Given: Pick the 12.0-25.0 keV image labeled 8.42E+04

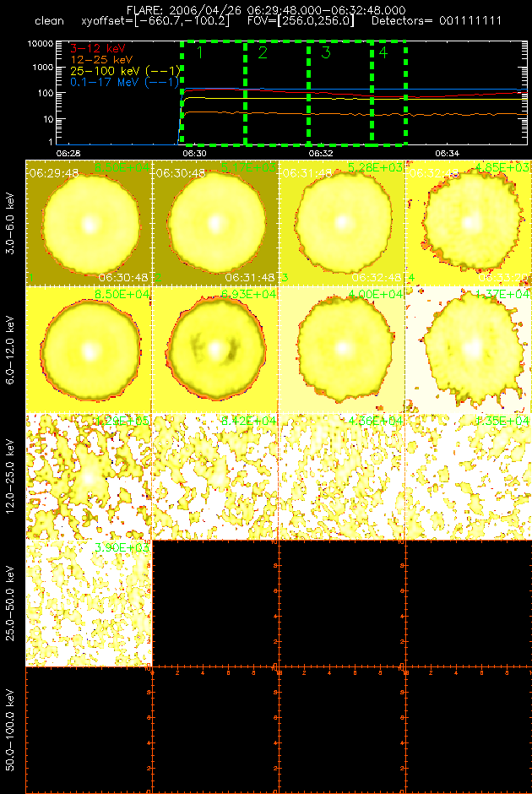Looking at the screenshot, I should tap(215, 476).
